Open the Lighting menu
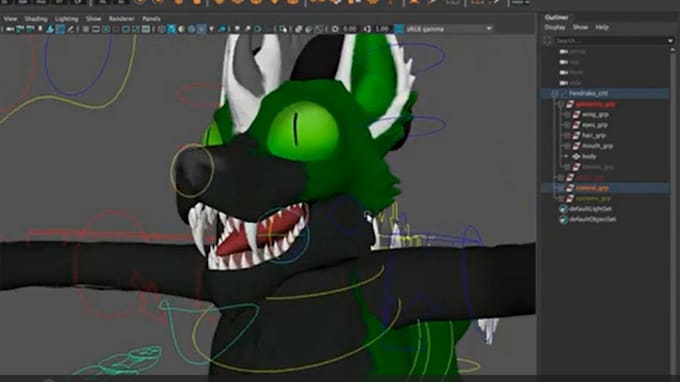Screen dimensions: 680x382 click(66, 19)
